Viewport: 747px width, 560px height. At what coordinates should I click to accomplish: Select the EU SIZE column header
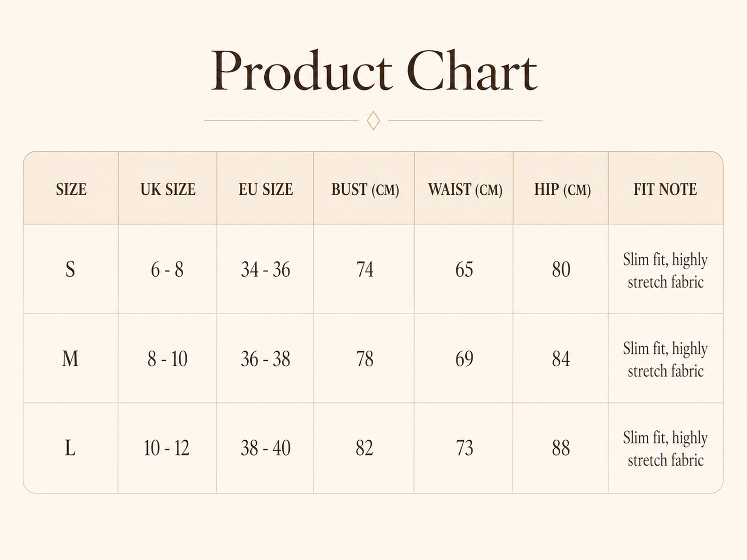pos(266,189)
